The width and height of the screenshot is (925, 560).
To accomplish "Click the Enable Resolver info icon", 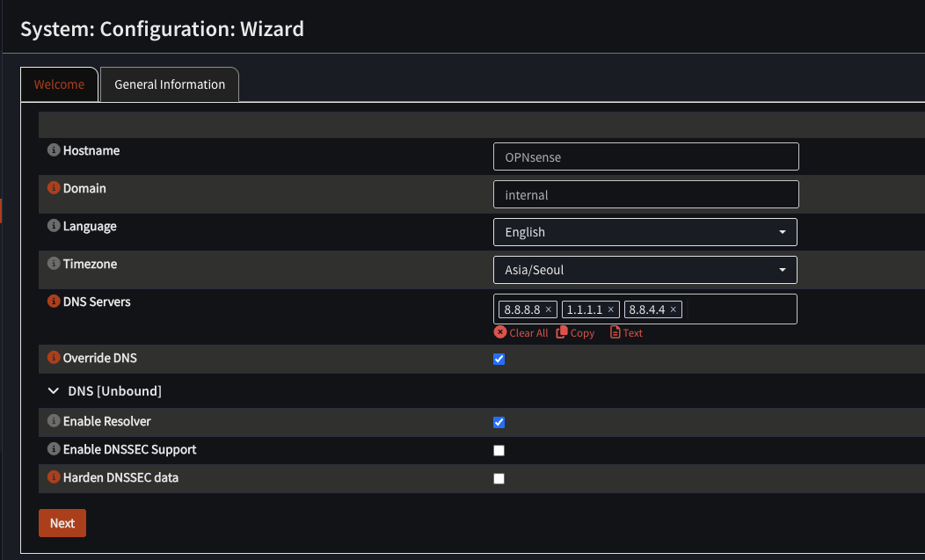I will coord(54,420).
